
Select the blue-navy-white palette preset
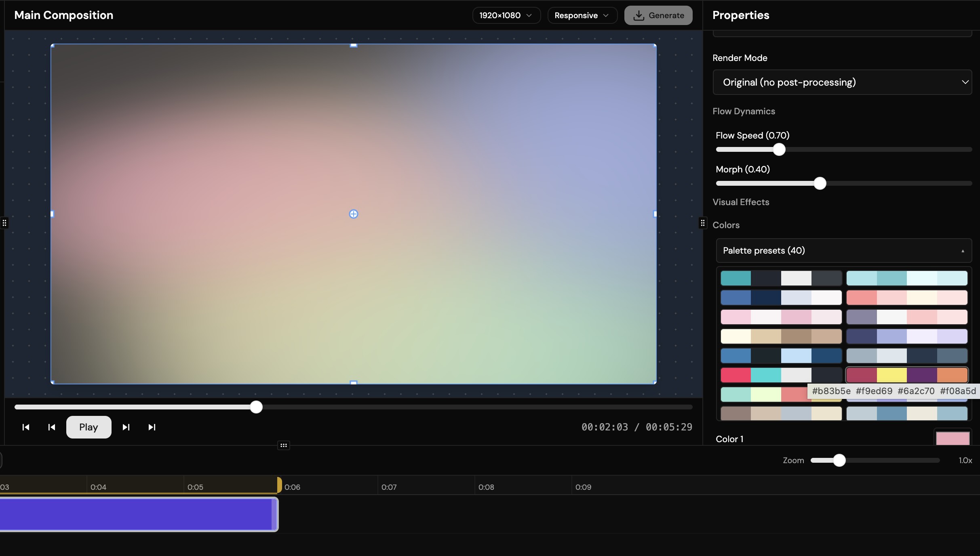click(x=781, y=298)
